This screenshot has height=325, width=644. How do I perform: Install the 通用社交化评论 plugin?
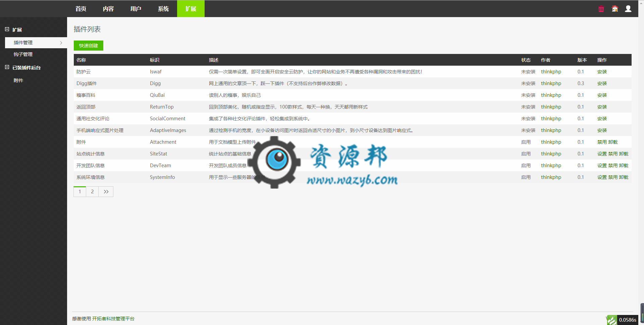tap(602, 119)
